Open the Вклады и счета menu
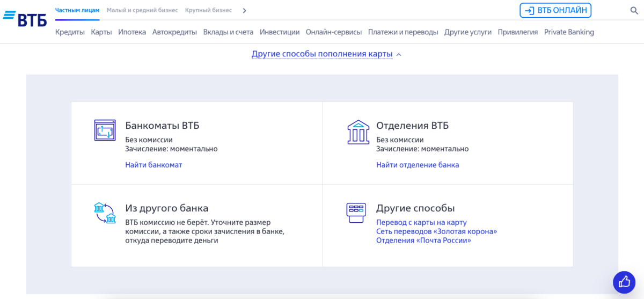This screenshot has height=299, width=644. 228,32
